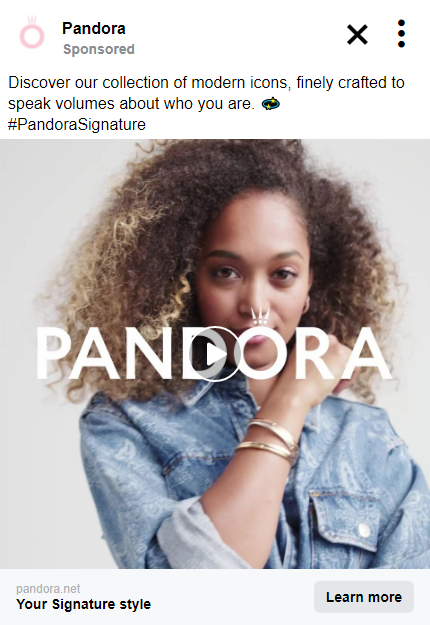This screenshot has height=625, width=430.
Task: Open the Pandora advertiser name link
Action: [x=94, y=28]
